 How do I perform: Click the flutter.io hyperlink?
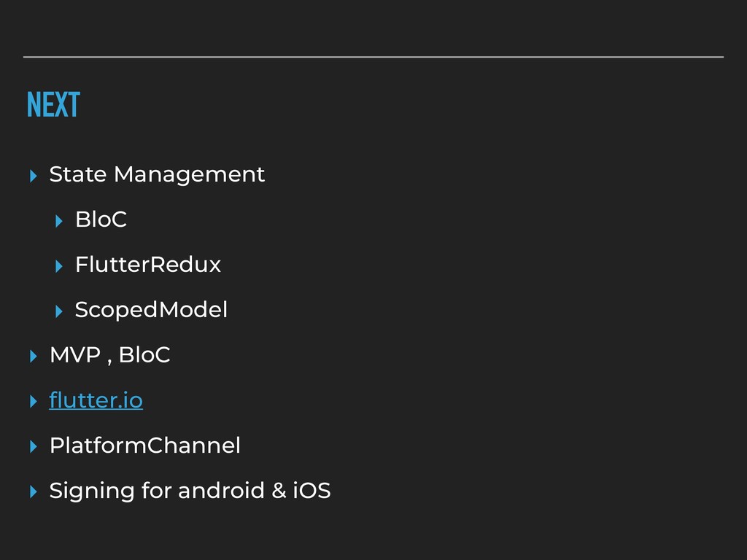click(x=96, y=400)
